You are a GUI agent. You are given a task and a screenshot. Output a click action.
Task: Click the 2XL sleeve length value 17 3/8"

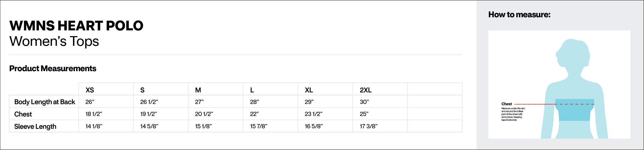coord(368,126)
